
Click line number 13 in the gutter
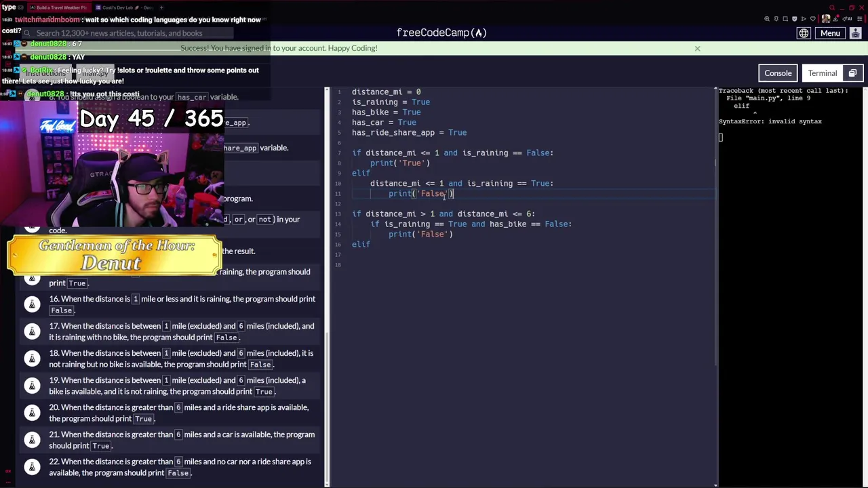pyautogui.click(x=338, y=213)
